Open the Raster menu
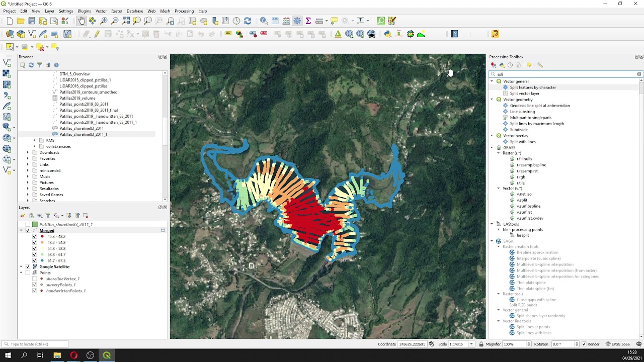Image resolution: width=644 pixels, height=362 pixels. click(x=117, y=11)
